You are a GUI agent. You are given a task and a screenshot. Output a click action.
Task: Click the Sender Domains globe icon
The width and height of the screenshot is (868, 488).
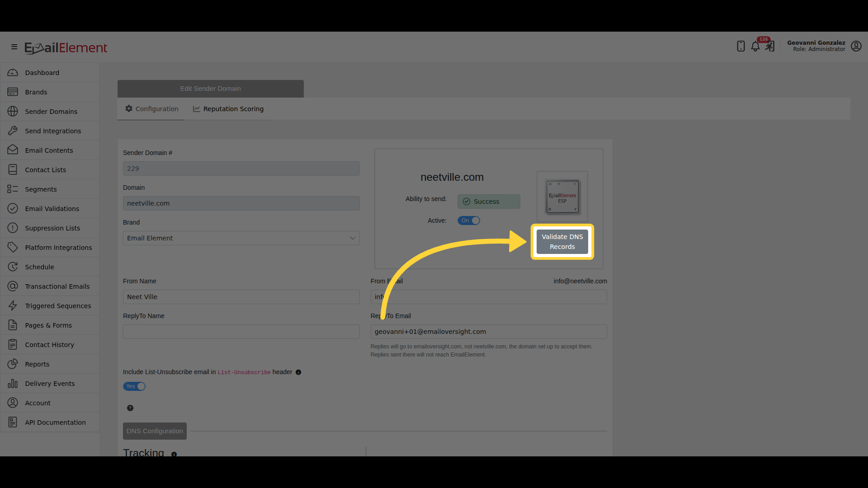click(x=13, y=112)
